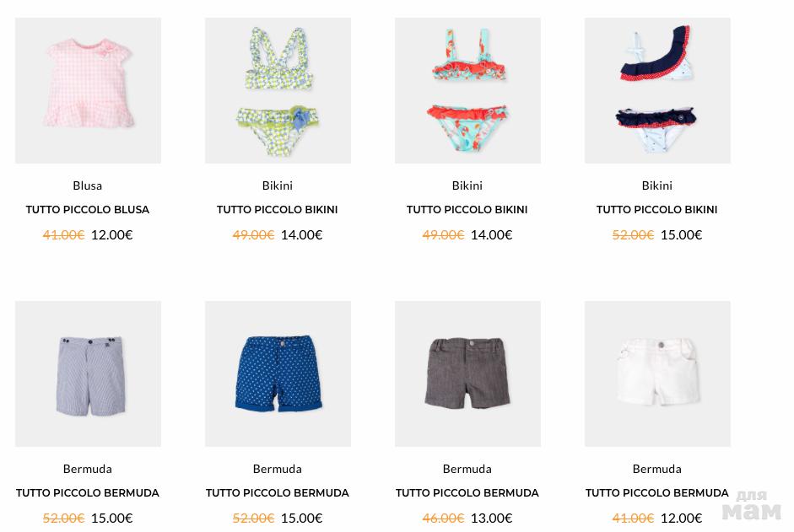
Task: Select the Bermuda label under the white shorts
Action: (656, 470)
